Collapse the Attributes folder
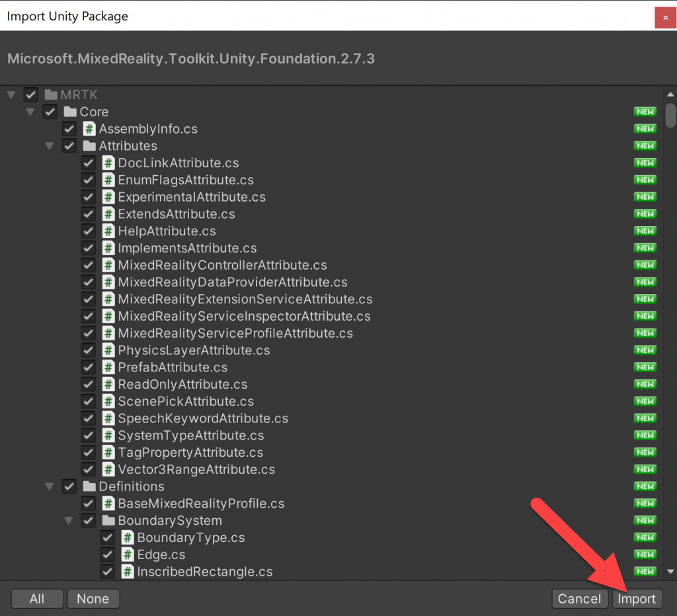The width and height of the screenshot is (677, 616). point(50,146)
